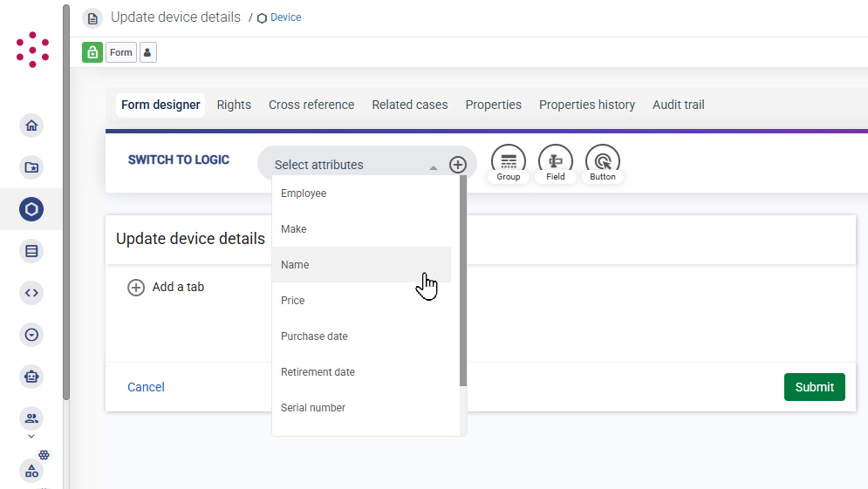
Task: Cancel the form editing
Action: coord(147,387)
